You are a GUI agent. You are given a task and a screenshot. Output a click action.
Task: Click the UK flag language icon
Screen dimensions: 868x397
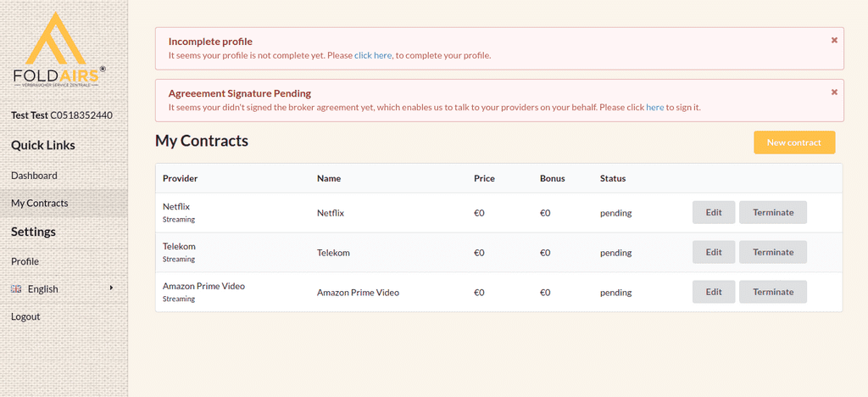(16, 289)
